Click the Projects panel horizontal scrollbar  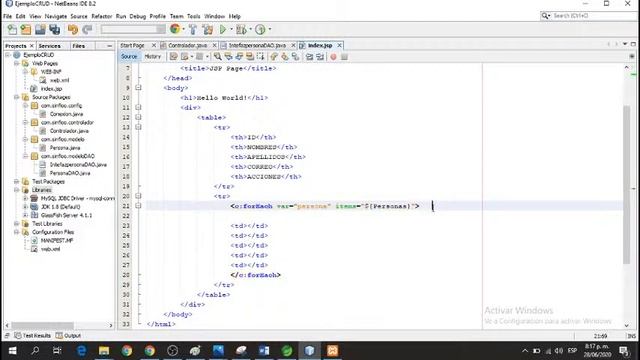[42, 325]
